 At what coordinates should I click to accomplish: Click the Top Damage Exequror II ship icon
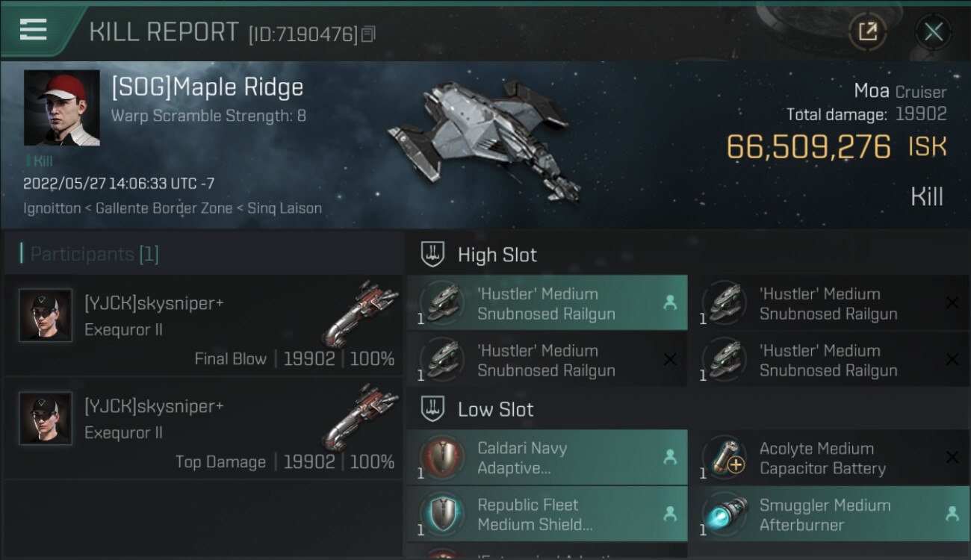[361, 417]
